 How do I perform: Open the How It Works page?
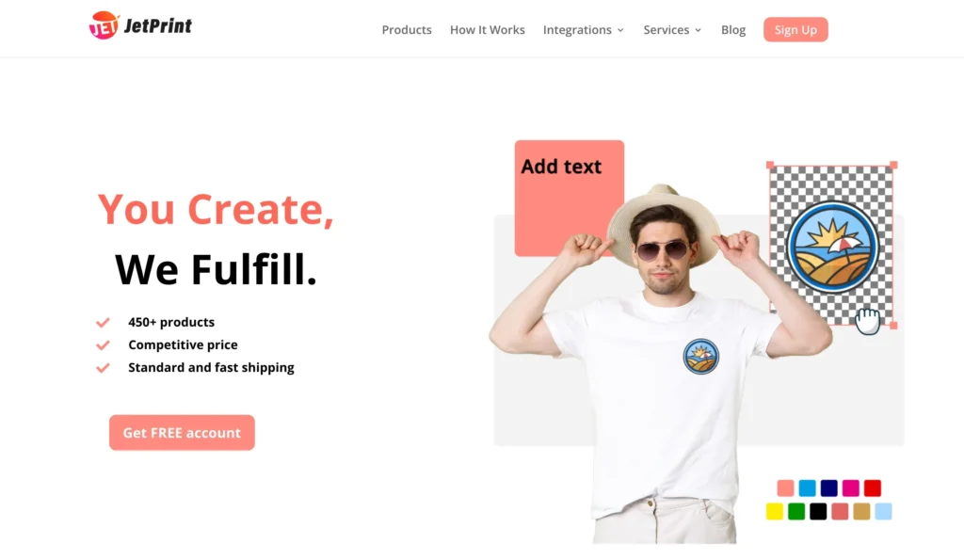tap(487, 29)
